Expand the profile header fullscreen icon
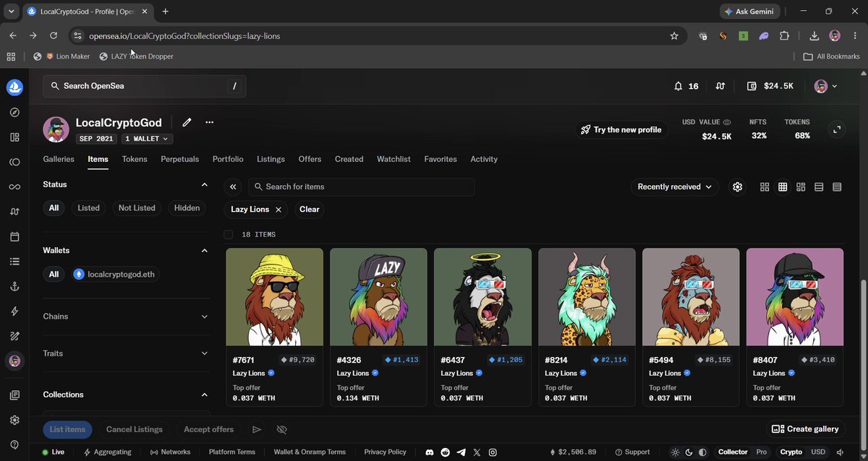The width and height of the screenshot is (868, 461). click(x=837, y=129)
